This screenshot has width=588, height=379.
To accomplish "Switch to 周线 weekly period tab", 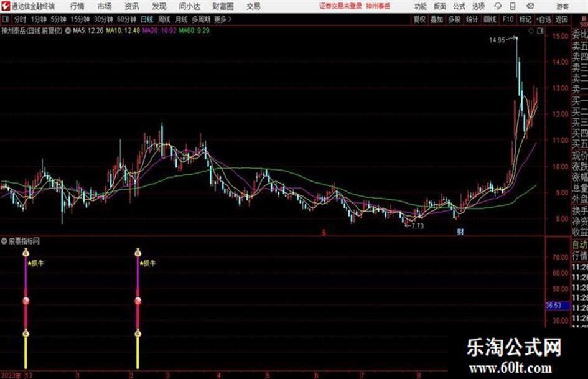I will click(x=164, y=19).
